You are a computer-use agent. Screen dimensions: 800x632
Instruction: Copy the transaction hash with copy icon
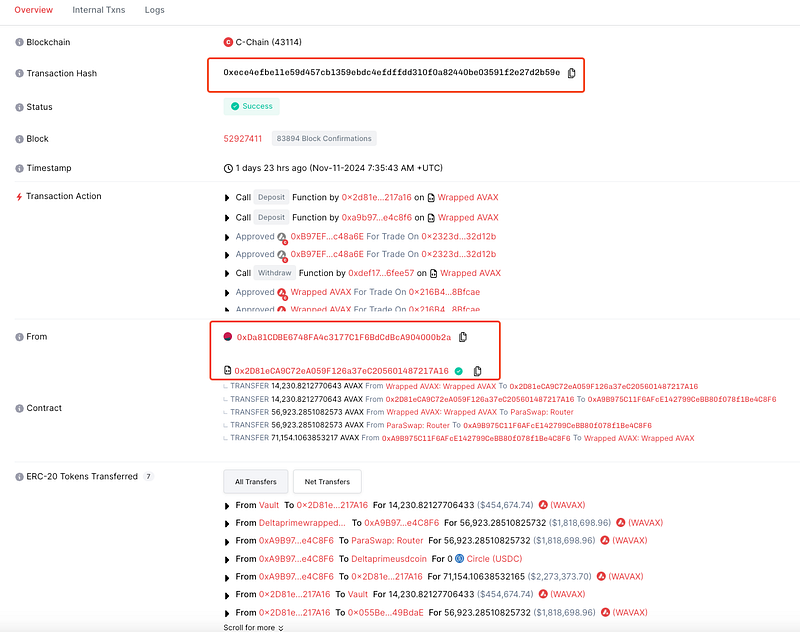572,73
